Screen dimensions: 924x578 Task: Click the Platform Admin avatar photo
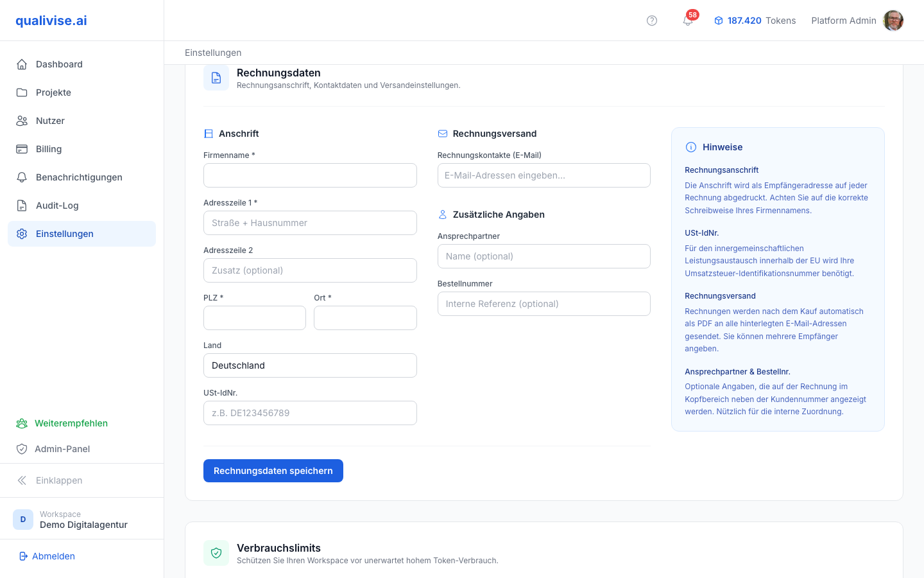(893, 21)
